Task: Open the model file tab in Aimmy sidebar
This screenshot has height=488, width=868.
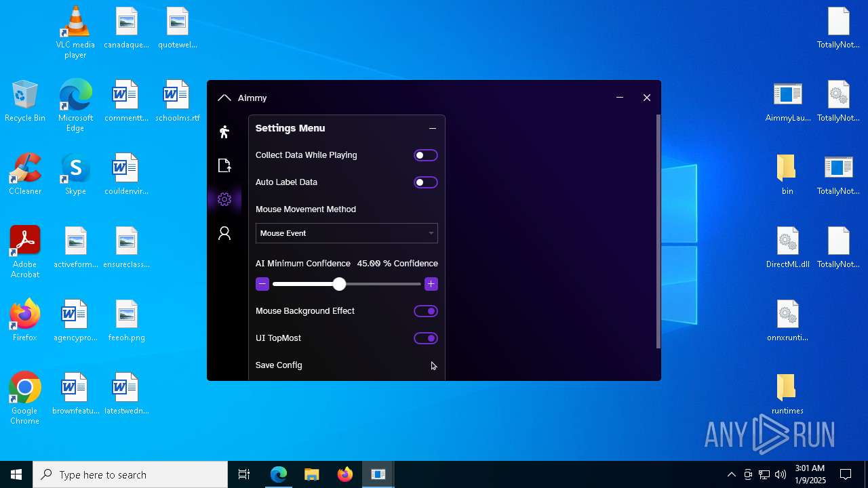Action: pyautogui.click(x=224, y=165)
